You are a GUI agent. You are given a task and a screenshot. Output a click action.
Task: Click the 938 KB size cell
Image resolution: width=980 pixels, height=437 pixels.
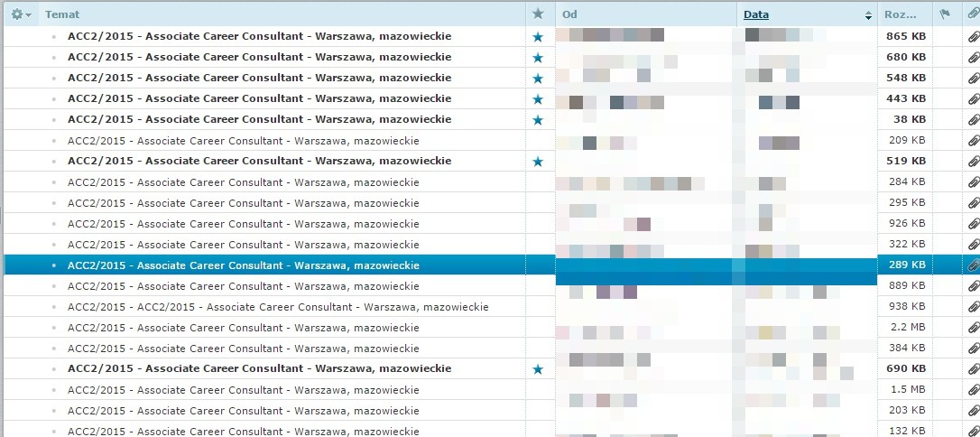pos(907,306)
